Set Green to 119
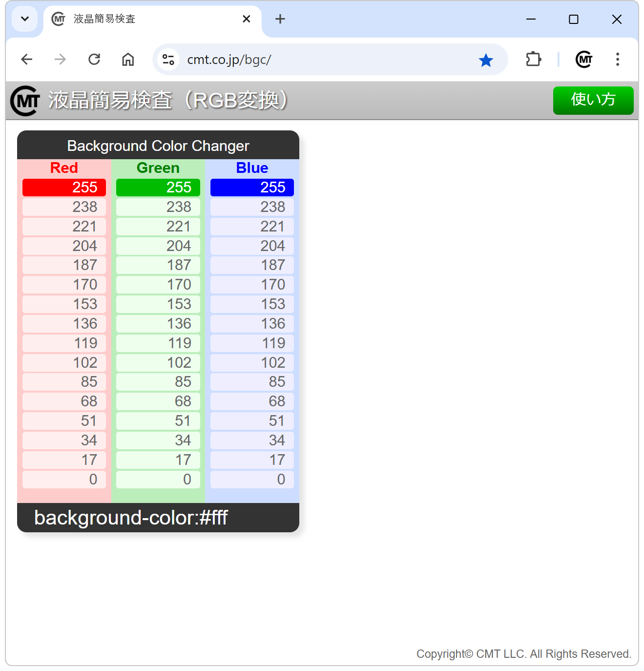The width and height of the screenshot is (644, 671). point(158,343)
